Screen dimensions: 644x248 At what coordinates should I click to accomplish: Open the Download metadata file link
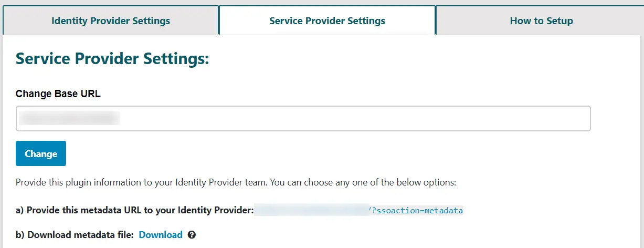point(161,235)
